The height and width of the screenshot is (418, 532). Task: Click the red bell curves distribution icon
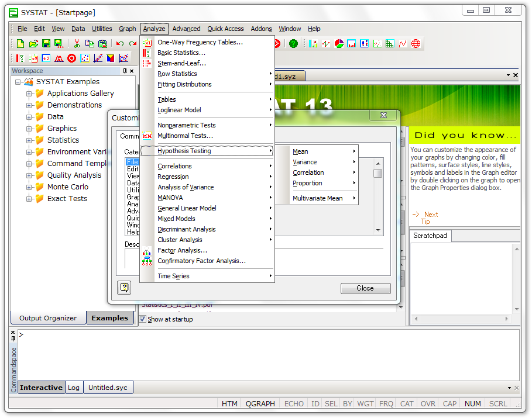(59, 58)
